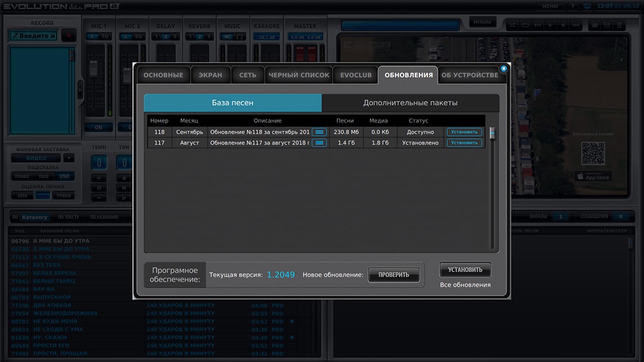Click the monitor display icon
The width and height of the screenshot is (644, 362).
click(x=587, y=6)
